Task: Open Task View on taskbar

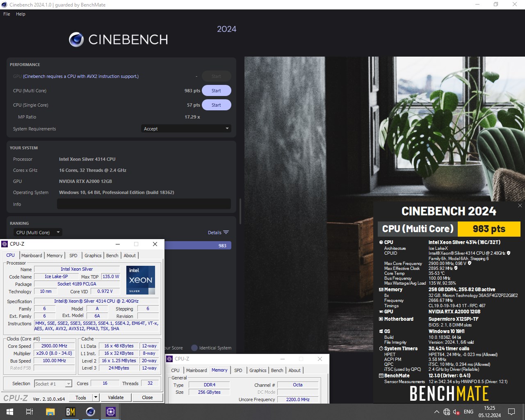Action: tap(30, 412)
